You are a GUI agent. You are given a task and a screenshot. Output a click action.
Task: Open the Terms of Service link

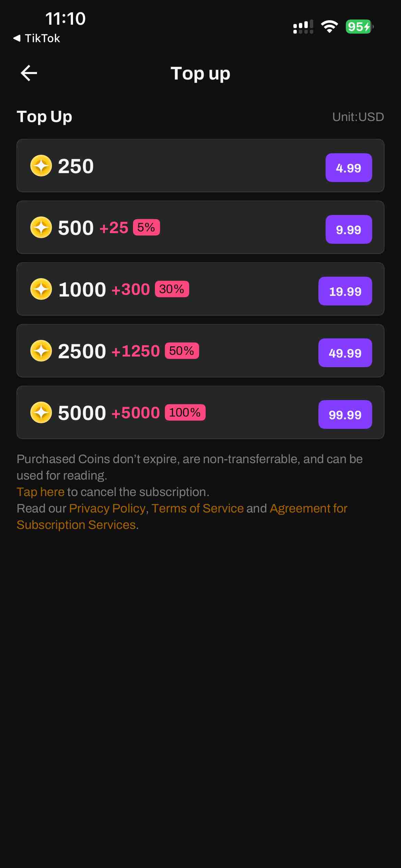[197, 508]
